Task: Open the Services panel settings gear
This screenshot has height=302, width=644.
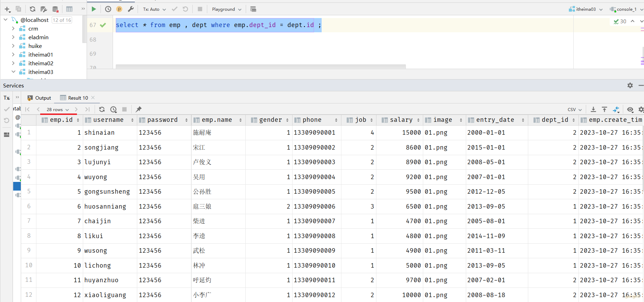Action: [630, 85]
